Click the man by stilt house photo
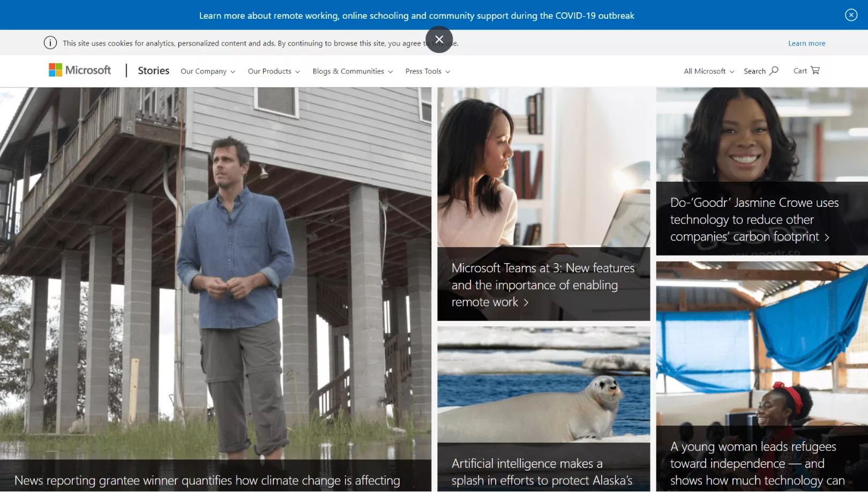Viewport: 868px width, 492px height. pyautogui.click(x=215, y=273)
